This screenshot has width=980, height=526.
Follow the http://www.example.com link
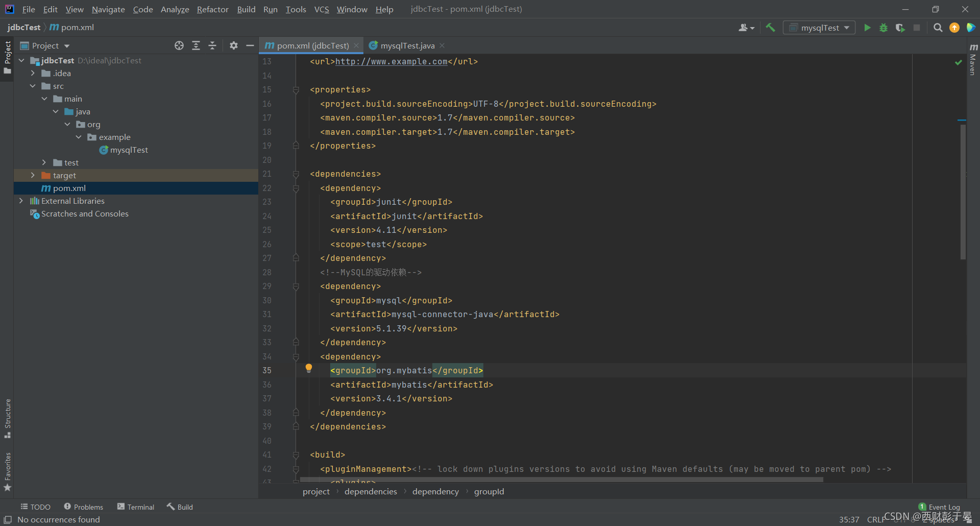click(391, 62)
